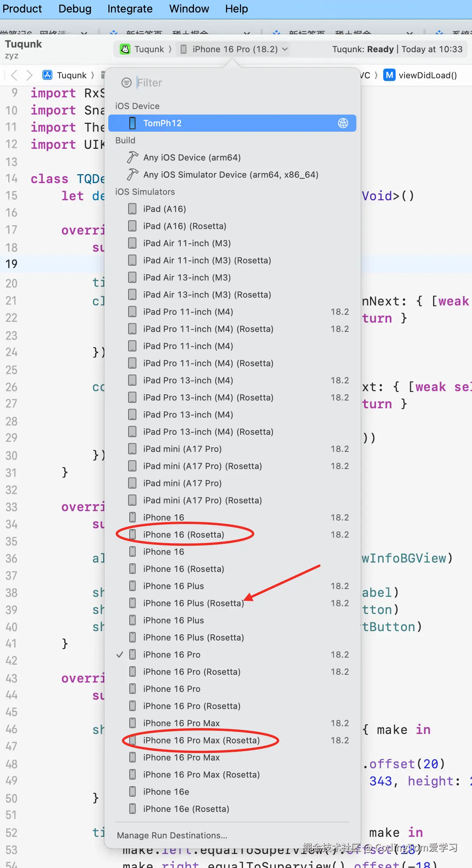This screenshot has width=472, height=868.
Task: Select iPad Air 11-inch (M3) (Rosetta)
Action: point(232,260)
